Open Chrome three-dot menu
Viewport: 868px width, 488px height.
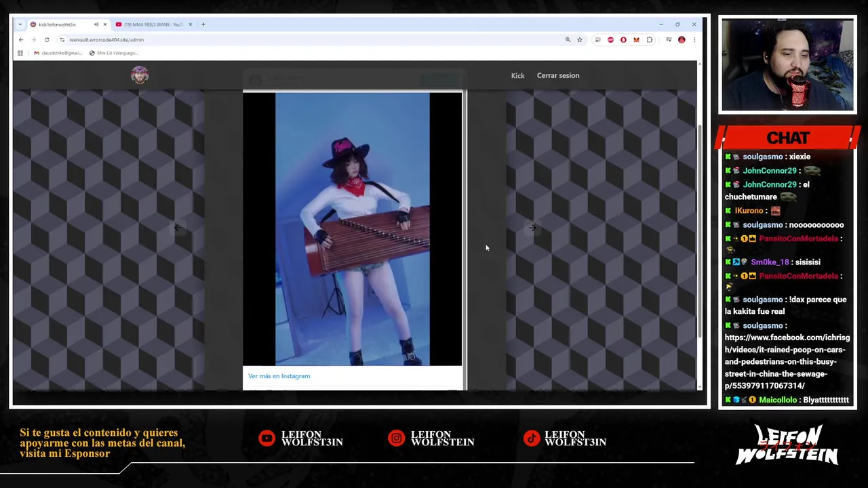[694, 40]
